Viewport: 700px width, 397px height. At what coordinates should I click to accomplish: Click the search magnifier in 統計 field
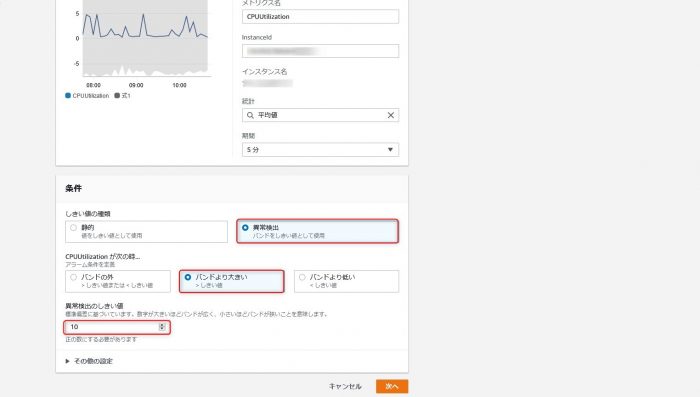pos(250,115)
